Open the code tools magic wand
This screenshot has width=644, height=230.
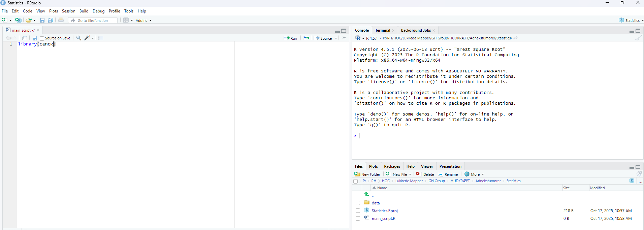[88, 38]
